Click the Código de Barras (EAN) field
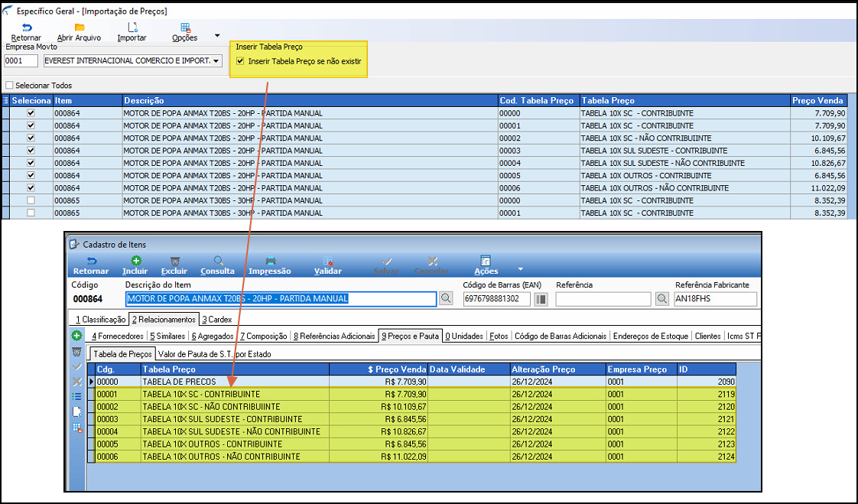This screenshot has width=858, height=504. [497, 299]
